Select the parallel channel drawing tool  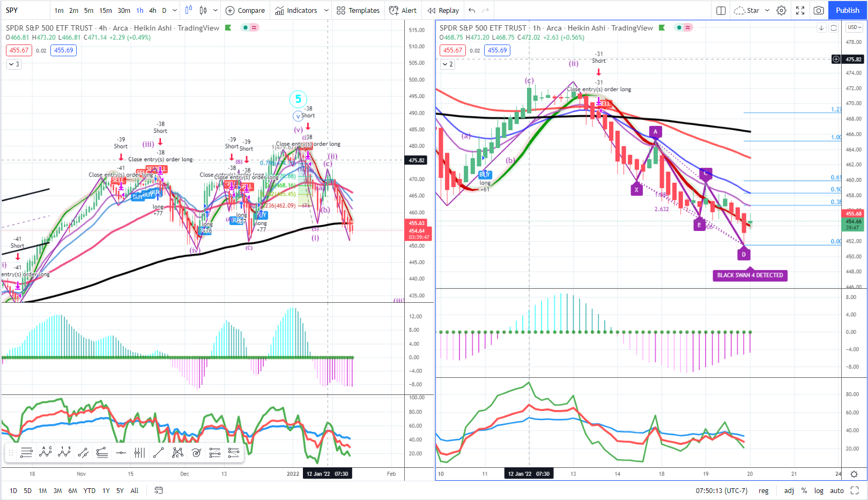tap(83, 453)
